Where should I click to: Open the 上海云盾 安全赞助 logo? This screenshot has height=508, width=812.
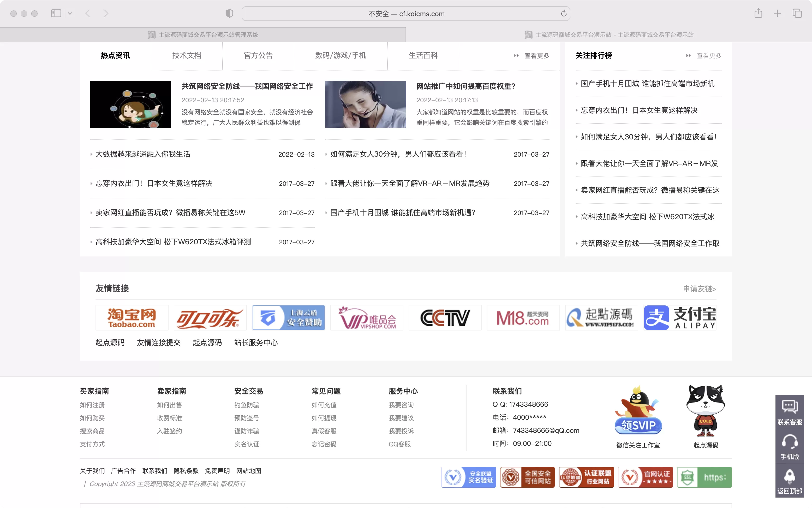point(289,318)
